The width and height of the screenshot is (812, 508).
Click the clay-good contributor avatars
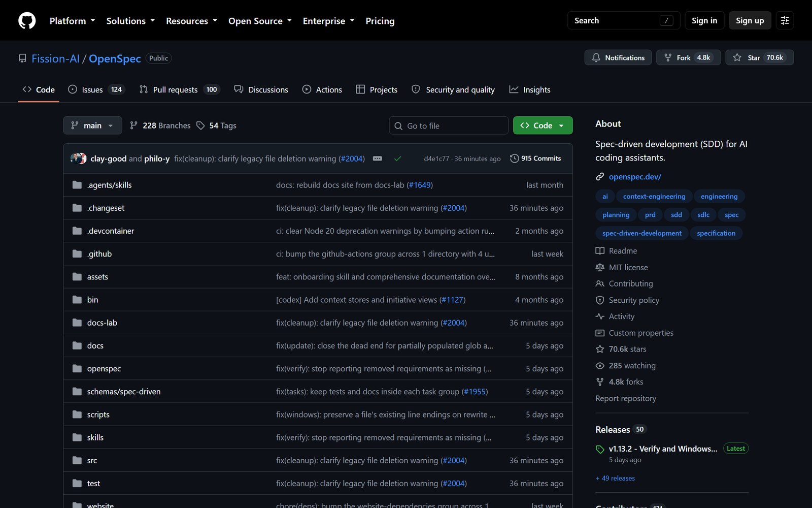[78, 158]
